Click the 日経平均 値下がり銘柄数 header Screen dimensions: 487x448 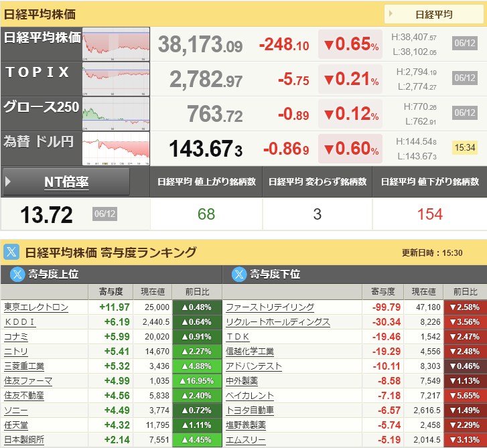[x=430, y=181]
